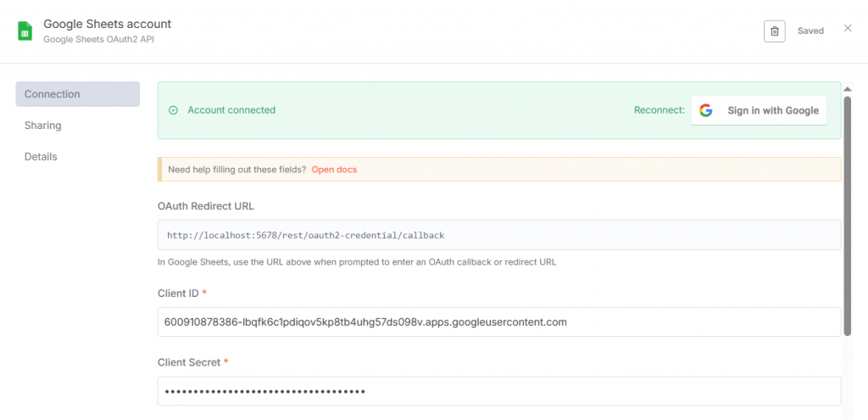Click the OAuth Redirect URL label
The image size is (868, 420).
coord(206,206)
